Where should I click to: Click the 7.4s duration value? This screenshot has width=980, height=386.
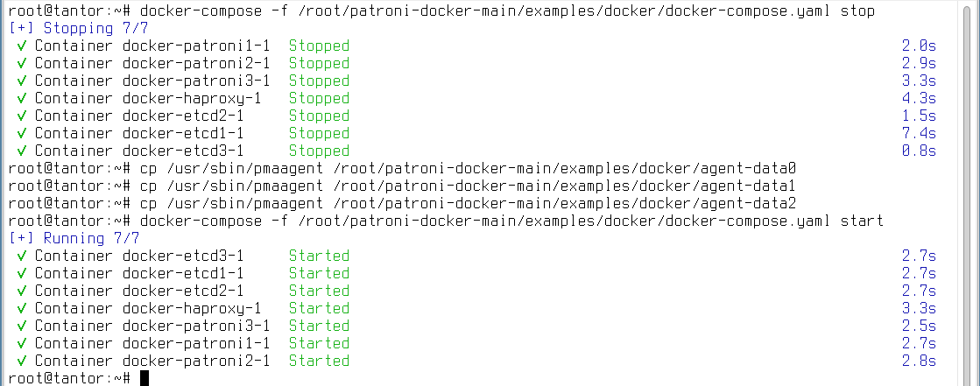coord(919,133)
